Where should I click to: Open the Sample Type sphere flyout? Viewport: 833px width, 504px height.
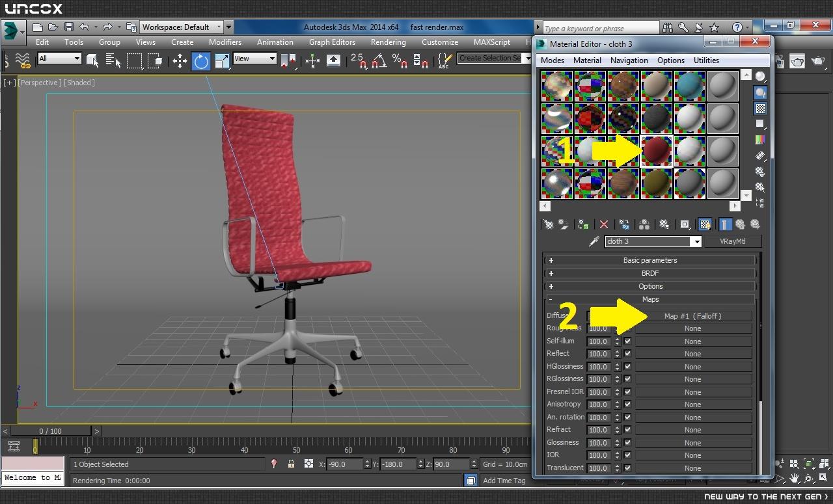760,77
